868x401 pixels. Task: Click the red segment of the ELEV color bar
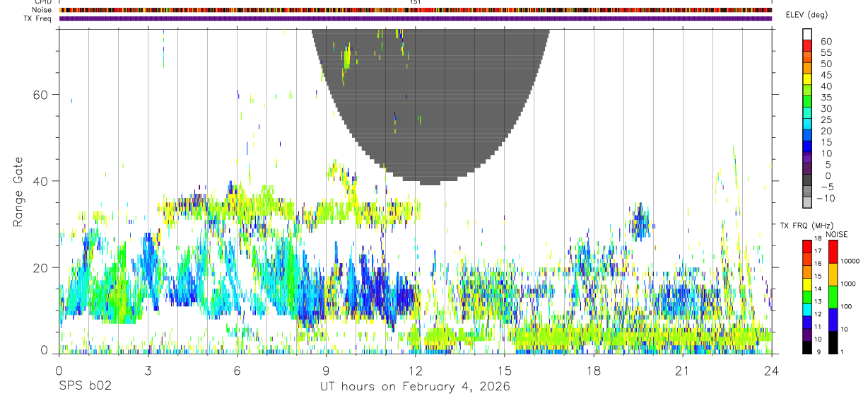[807, 47]
